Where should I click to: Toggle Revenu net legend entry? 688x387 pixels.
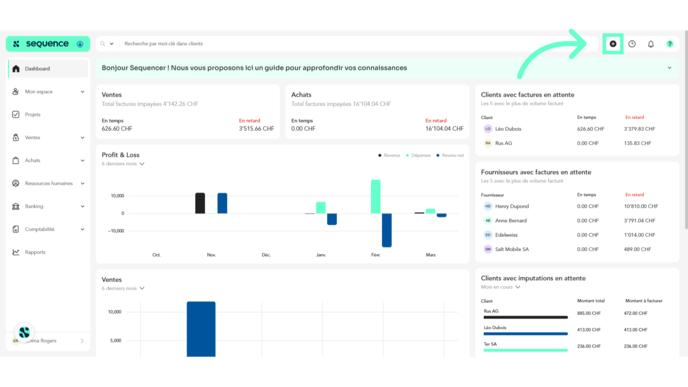click(x=450, y=155)
